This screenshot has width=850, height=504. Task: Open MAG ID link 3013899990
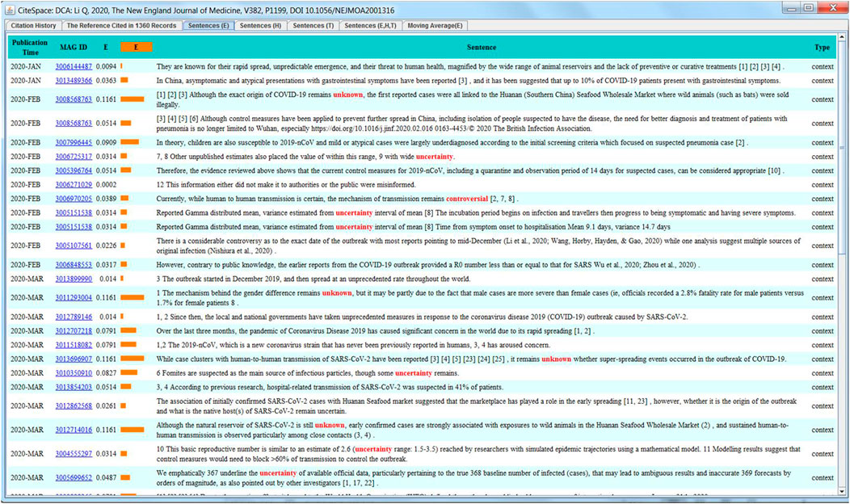74,279
